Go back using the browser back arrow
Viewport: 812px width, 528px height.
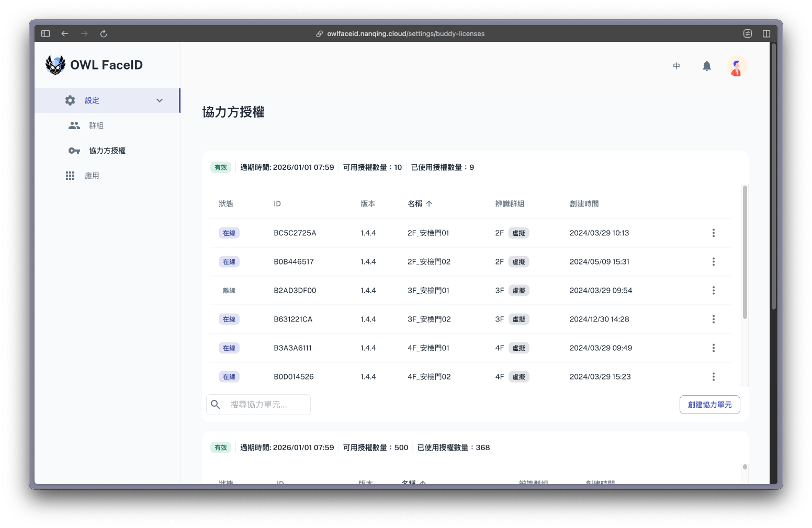point(65,33)
